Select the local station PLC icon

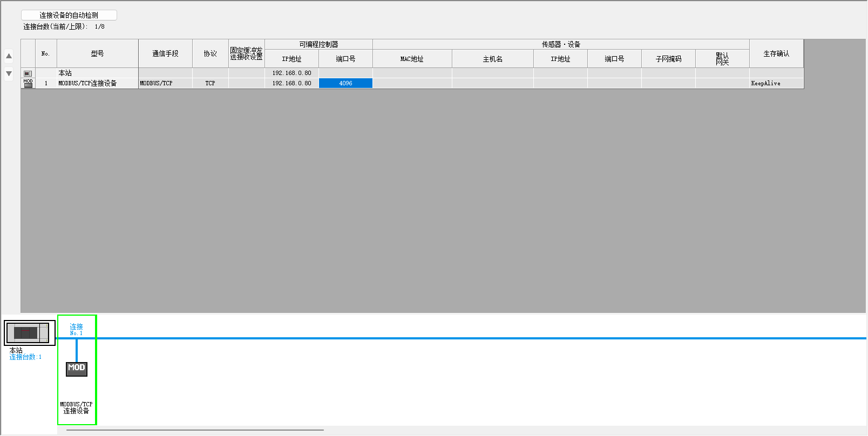pos(30,333)
